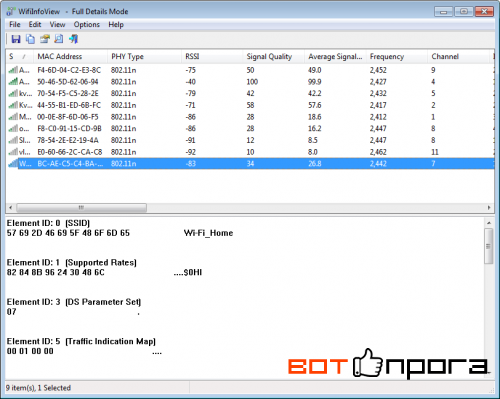500x399 pixels.
Task: Click the Copy Selected Items toolbar icon
Action: tap(30, 39)
